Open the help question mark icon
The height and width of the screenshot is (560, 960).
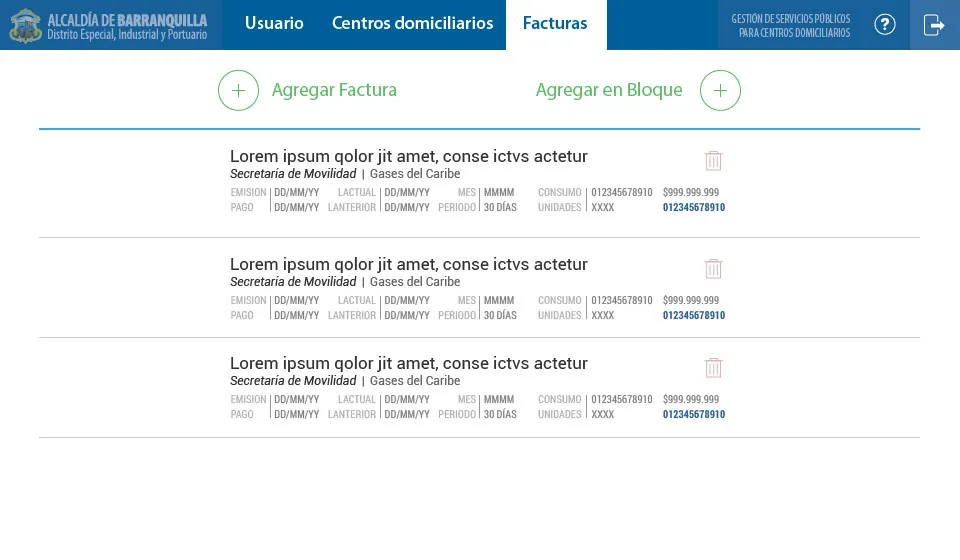885,24
